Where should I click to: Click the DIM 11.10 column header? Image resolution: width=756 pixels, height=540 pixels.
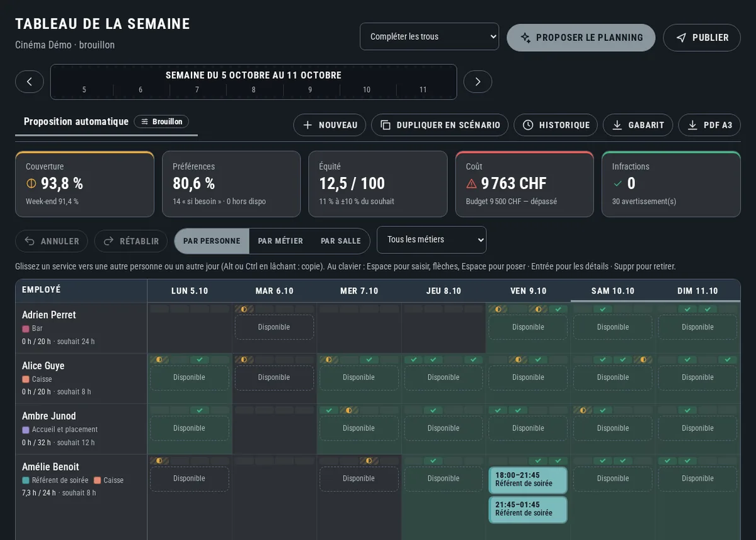[698, 291]
